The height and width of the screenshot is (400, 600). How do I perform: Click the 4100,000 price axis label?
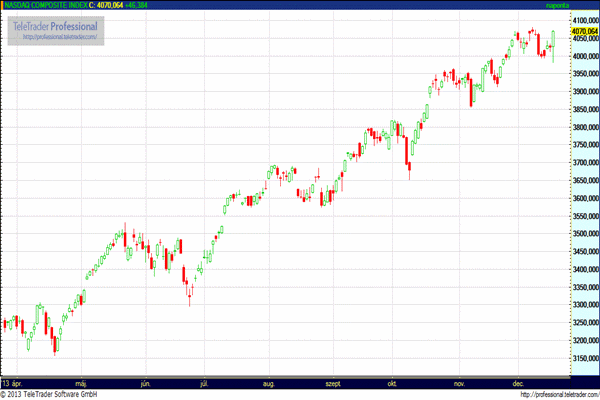(x=585, y=21)
